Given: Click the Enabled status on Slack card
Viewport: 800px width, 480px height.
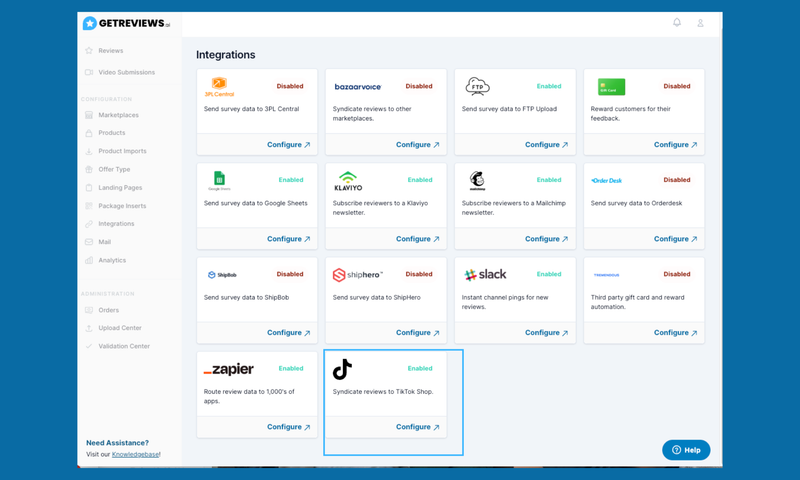Looking at the screenshot, I should [x=549, y=274].
